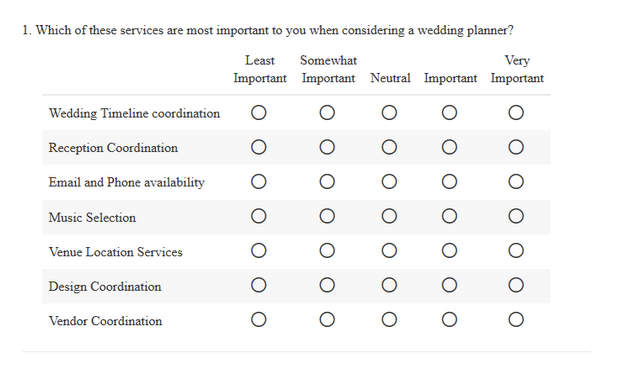The image size is (621, 365).
Task: Choose Neutral for Vendor Coordination
Action: click(389, 319)
